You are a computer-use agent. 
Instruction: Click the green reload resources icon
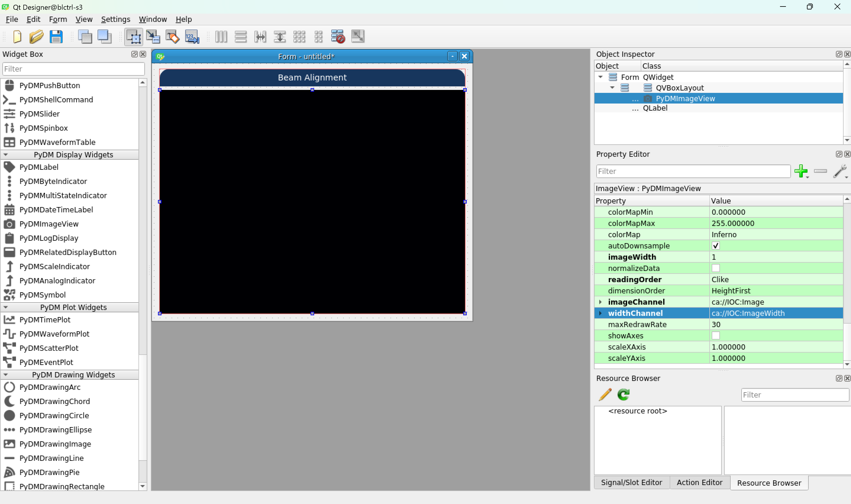click(x=624, y=394)
